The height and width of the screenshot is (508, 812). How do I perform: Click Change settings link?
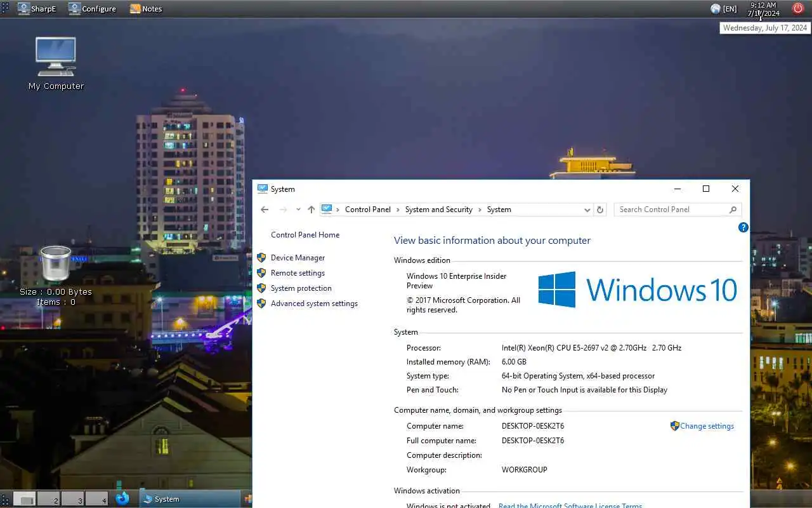click(707, 426)
